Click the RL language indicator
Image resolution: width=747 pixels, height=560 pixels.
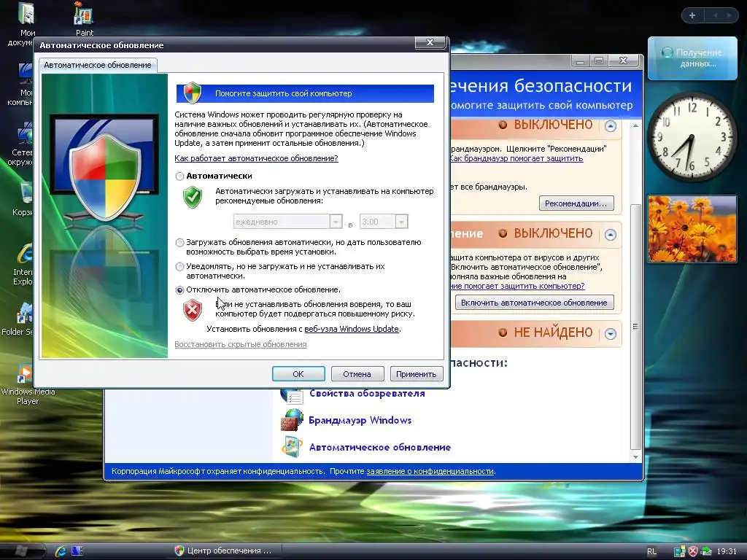tap(651, 551)
